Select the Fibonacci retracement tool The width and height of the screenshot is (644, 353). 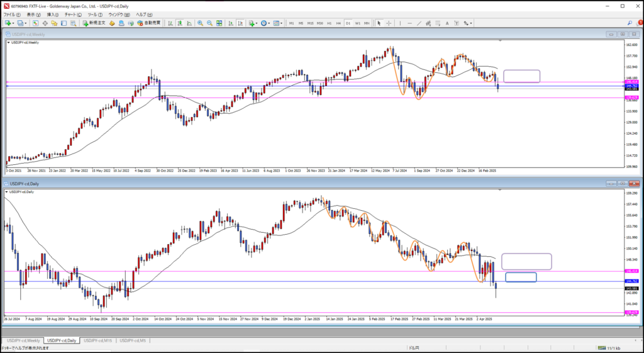pyautogui.click(x=438, y=23)
